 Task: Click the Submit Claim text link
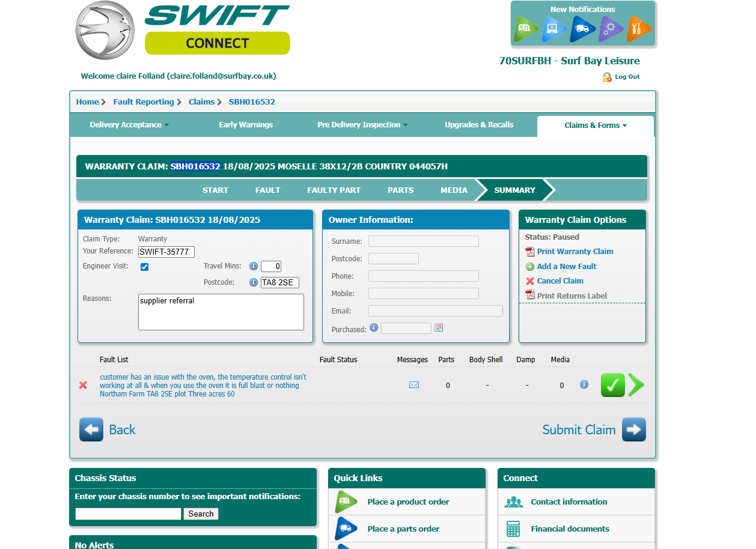coord(579,429)
